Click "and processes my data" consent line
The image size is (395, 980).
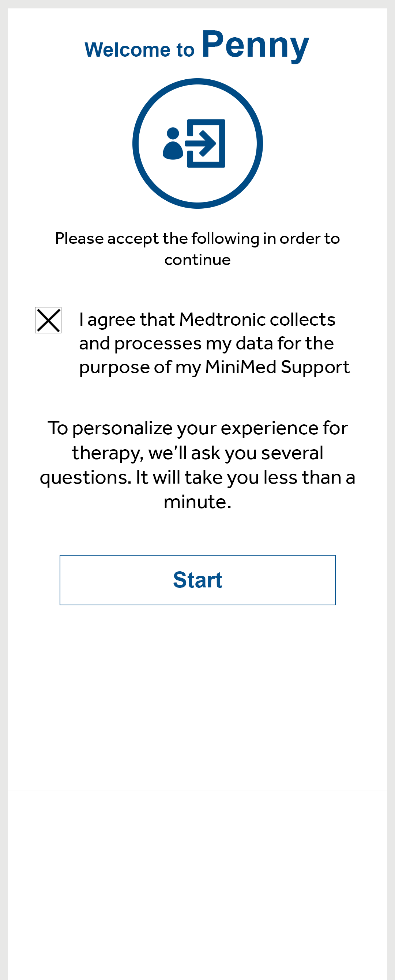click(206, 344)
